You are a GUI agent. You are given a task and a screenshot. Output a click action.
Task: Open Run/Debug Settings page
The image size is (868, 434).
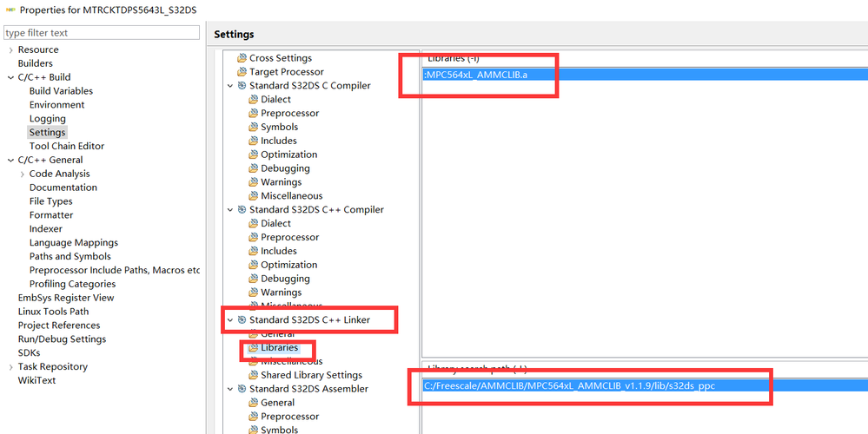pyautogui.click(x=62, y=339)
